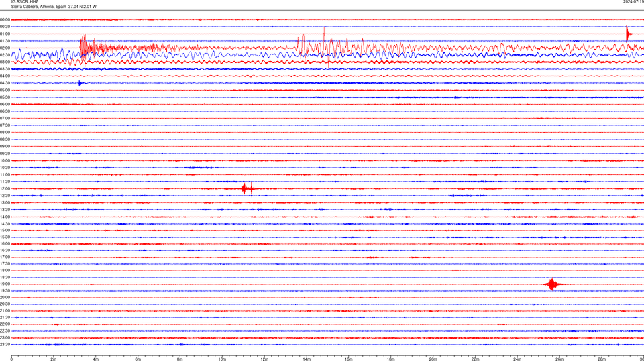Click the 10:00 trace time label

pos(5,160)
